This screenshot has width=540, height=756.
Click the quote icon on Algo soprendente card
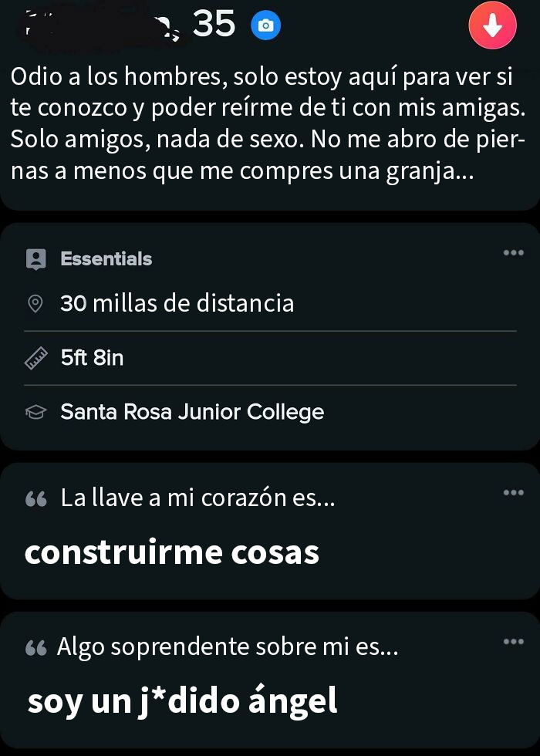(x=35, y=646)
